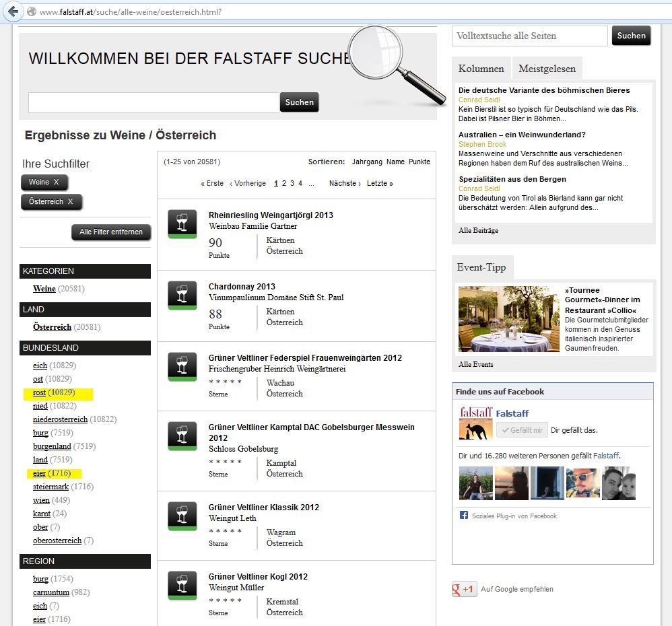
Task: Click wine icon next to Grüner Veltliner Klassik 2012
Action: click(182, 516)
